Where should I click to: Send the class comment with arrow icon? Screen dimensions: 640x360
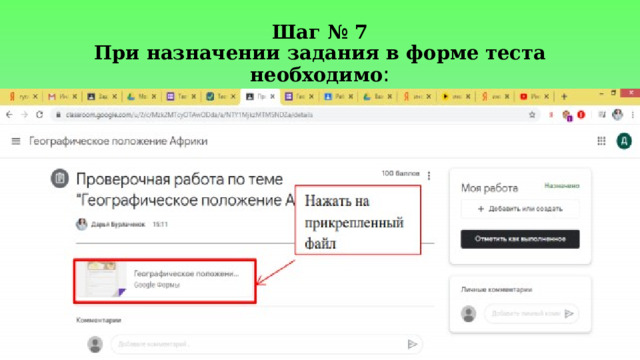pyautogui.click(x=412, y=344)
